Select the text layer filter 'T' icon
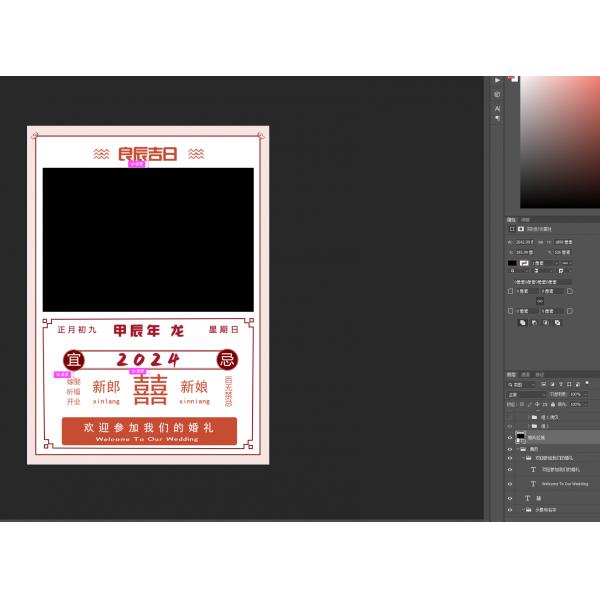Image resolution: width=600 pixels, height=600 pixels. [x=560, y=384]
